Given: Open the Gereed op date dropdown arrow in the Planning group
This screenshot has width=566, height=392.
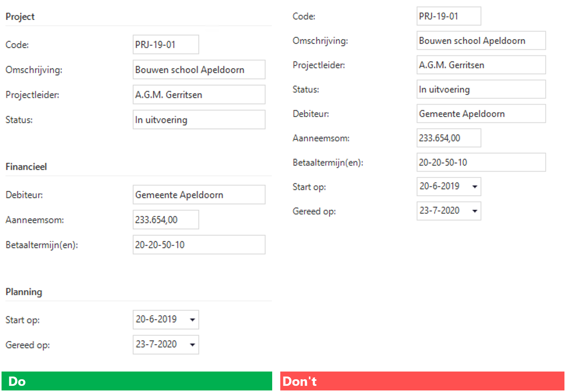Looking at the screenshot, I should pyautogui.click(x=192, y=345).
